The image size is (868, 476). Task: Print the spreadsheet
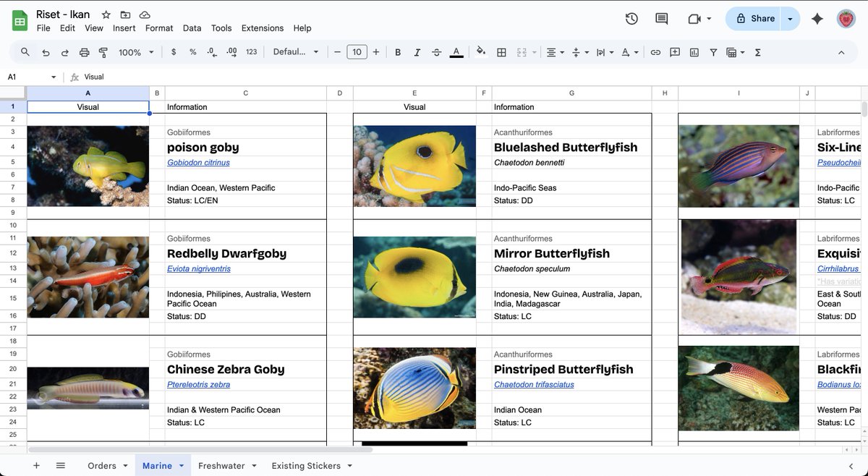pyautogui.click(x=84, y=52)
